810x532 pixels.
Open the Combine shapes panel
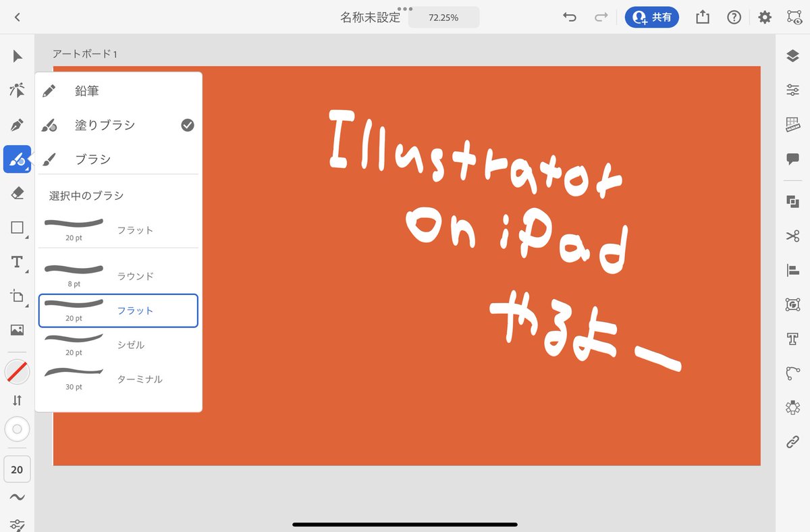(x=792, y=201)
